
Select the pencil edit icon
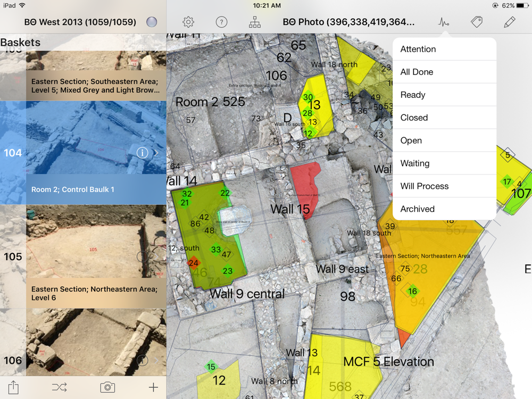[510, 22]
